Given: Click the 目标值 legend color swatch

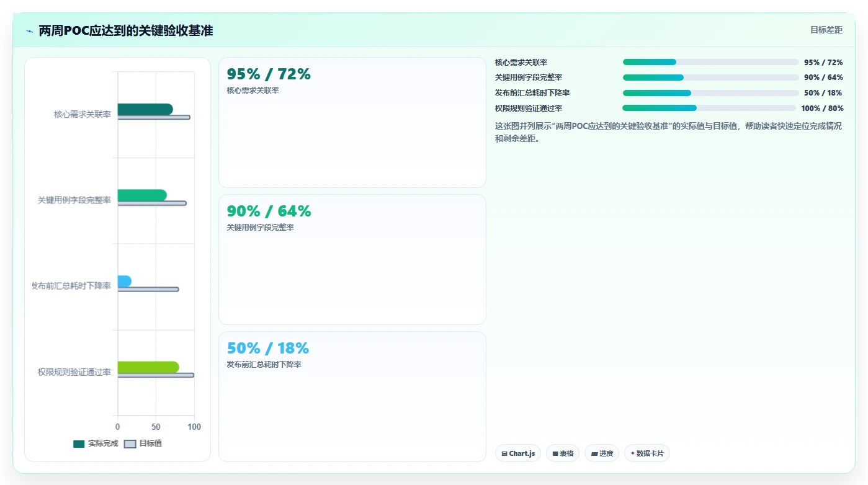Looking at the screenshot, I should (130, 444).
